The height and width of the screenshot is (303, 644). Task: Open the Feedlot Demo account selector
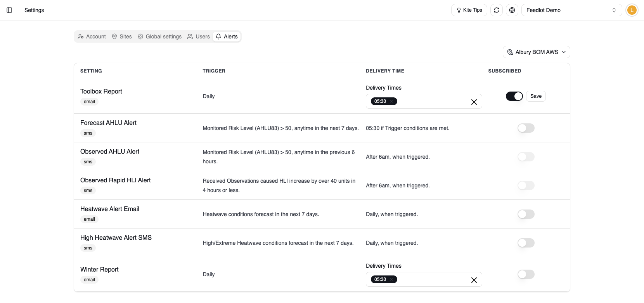click(x=571, y=10)
